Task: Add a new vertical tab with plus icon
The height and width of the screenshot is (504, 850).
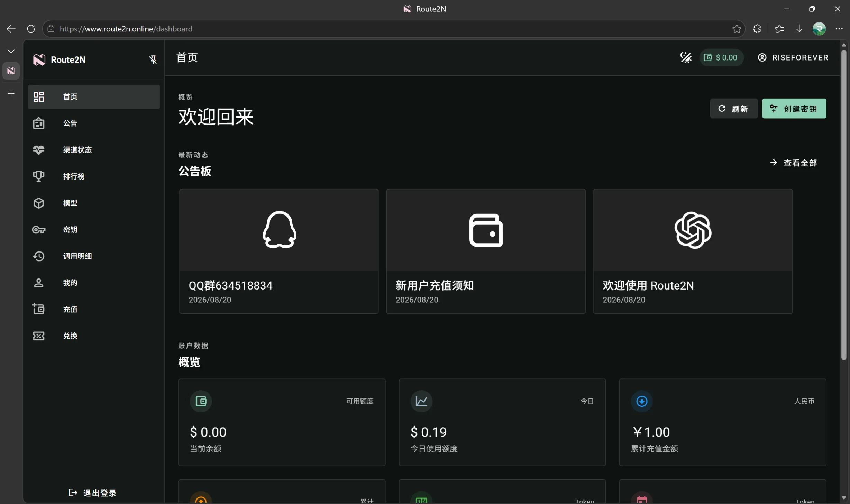Action: (x=11, y=94)
